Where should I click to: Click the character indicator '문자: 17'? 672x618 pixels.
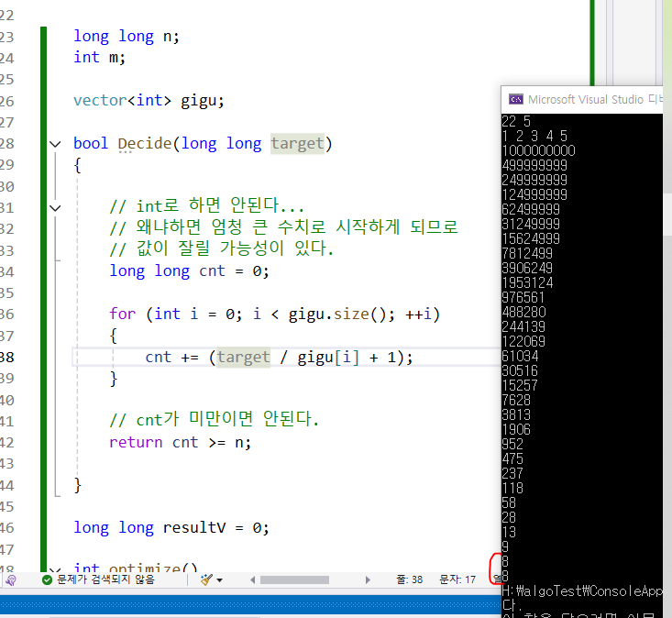pyautogui.click(x=457, y=579)
